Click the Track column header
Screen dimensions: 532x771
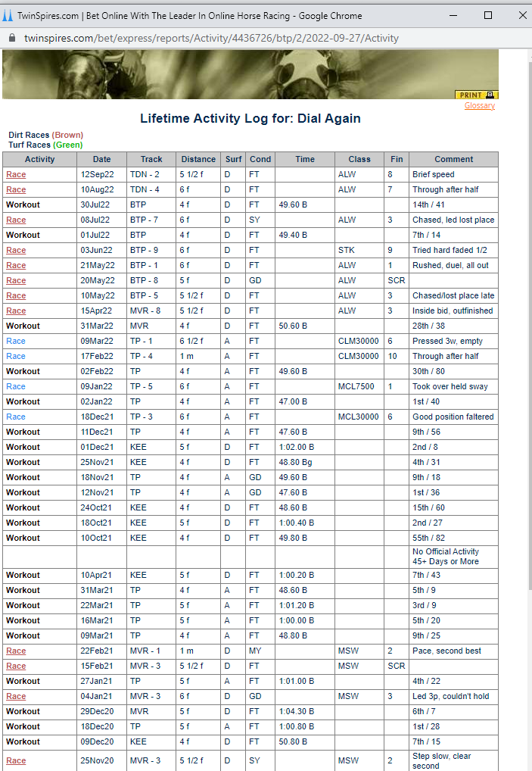point(151,159)
